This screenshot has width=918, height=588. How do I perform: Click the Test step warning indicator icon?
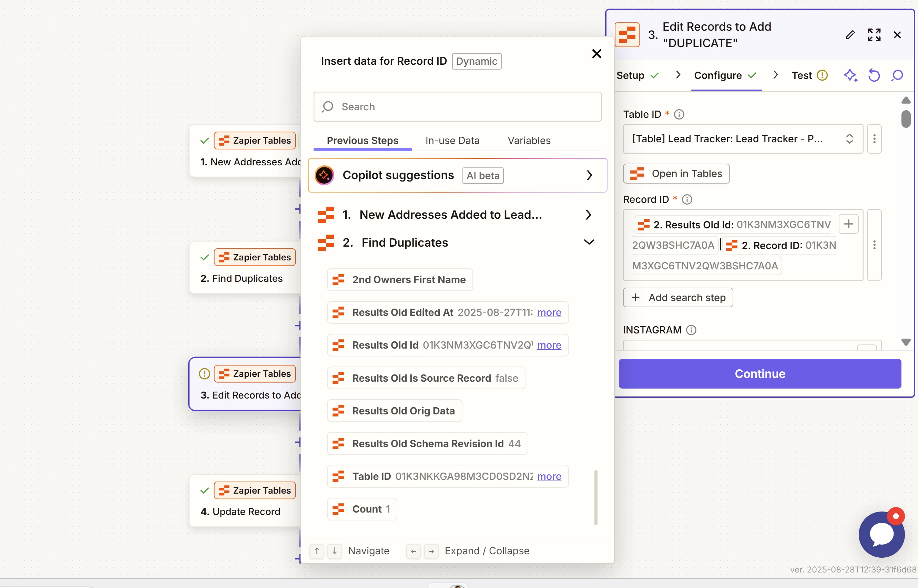click(x=822, y=75)
